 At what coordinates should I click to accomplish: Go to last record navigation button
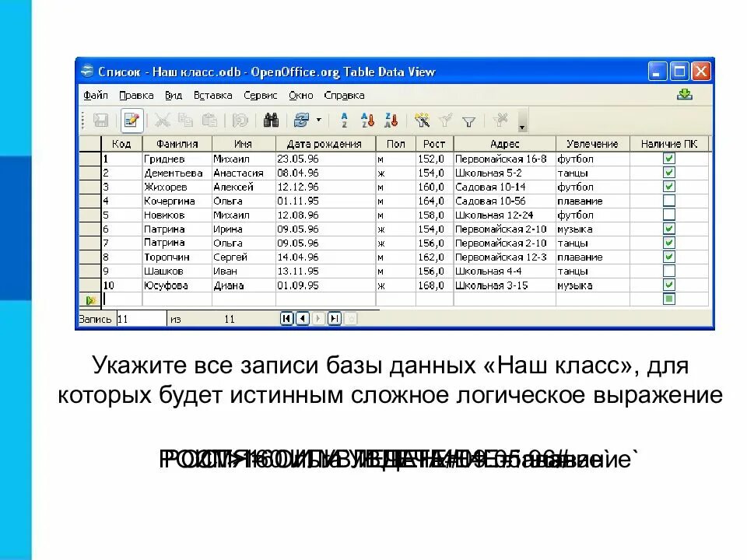click(335, 318)
